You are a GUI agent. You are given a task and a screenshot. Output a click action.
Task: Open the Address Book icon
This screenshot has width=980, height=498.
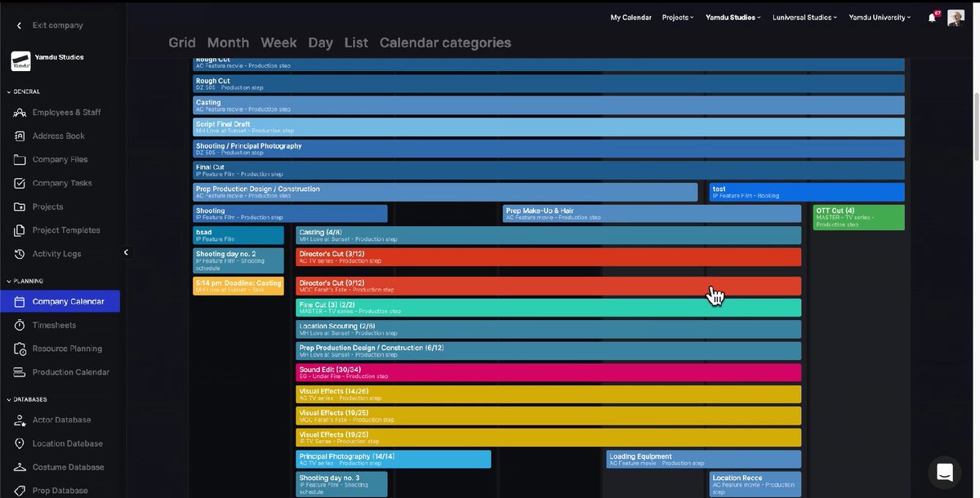point(20,136)
